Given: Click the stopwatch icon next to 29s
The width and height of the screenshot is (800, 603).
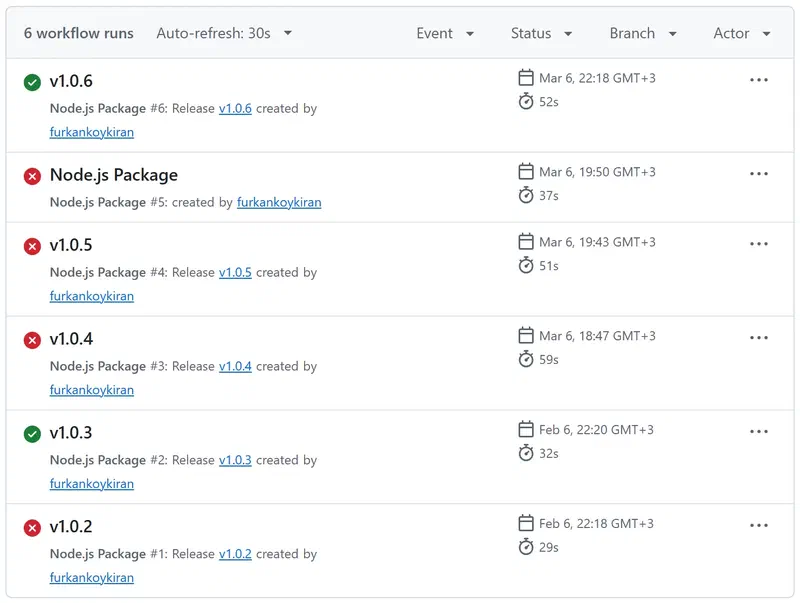Looking at the screenshot, I should (x=526, y=546).
